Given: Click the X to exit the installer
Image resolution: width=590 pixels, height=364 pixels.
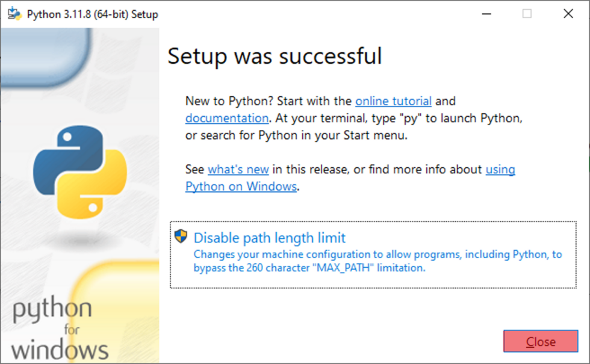Looking at the screenshot, I should point(568,13).
